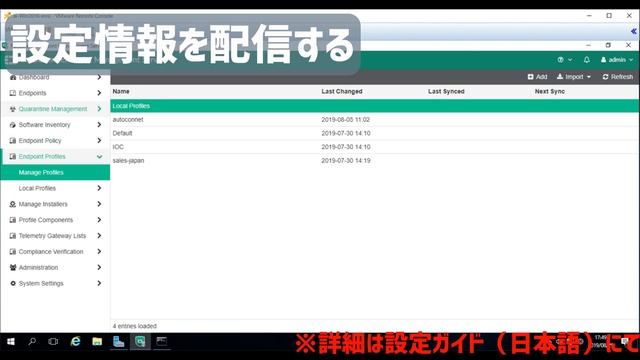Expand the Telemetry Gateway Lists chevron
Screen dimensions: 640x360
coord(99,236)
